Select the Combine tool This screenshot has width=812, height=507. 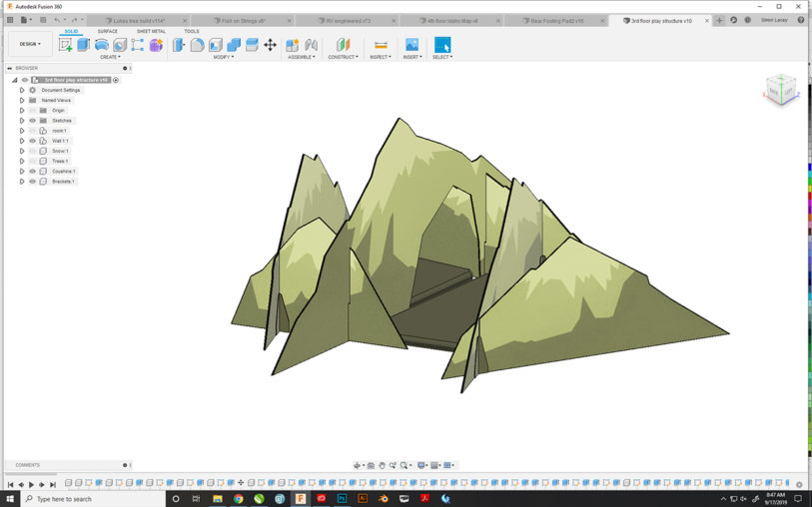point(234,45)
